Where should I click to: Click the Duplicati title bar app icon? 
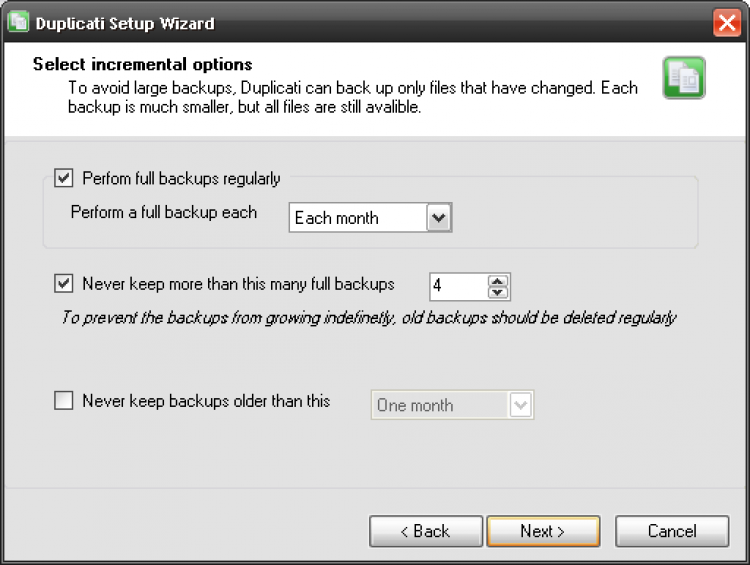pos(18,22)
